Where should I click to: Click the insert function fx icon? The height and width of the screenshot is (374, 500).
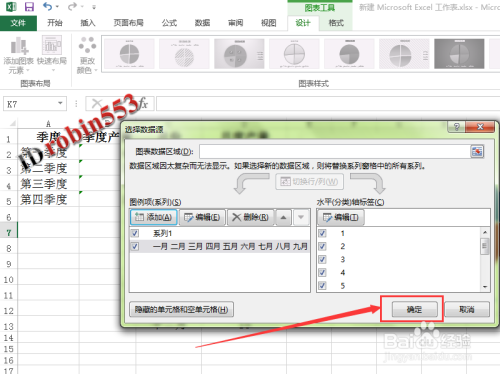pos(143,103)
